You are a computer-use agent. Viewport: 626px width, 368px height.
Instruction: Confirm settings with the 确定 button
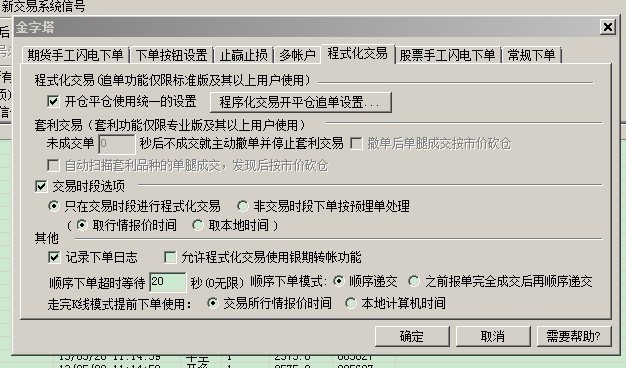pyautogui.click(x=412, y=336)
